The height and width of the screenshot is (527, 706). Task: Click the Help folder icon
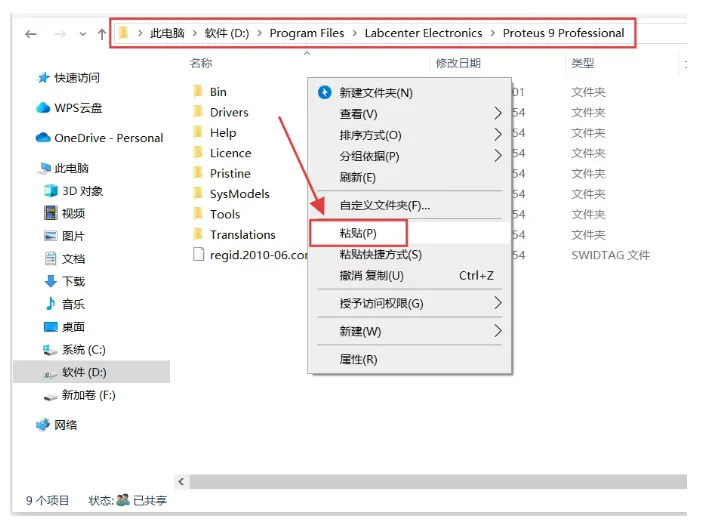(x=198, y=132)
